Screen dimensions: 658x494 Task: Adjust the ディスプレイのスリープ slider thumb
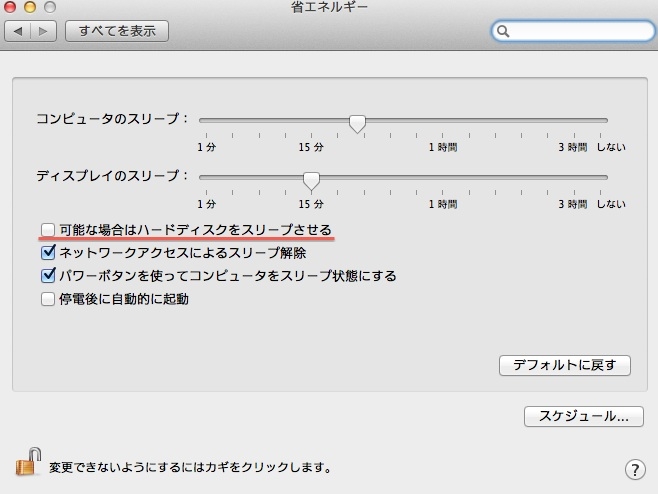click(x=311, y=181)
